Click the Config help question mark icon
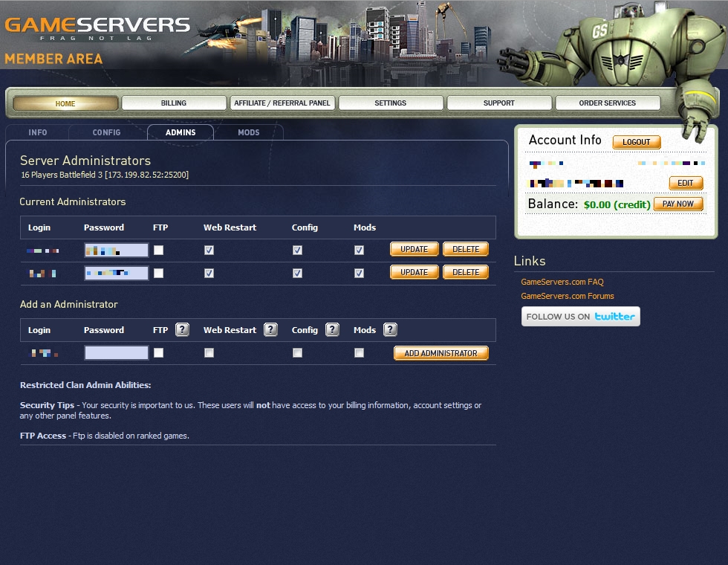The image size is (728, 565). coord(333,330)
